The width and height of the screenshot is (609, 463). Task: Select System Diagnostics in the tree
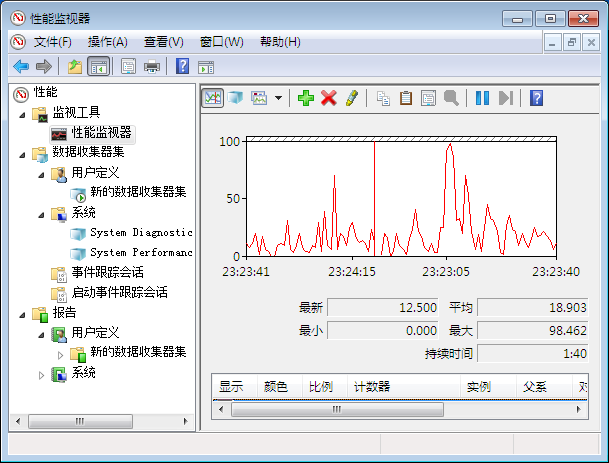141,232
